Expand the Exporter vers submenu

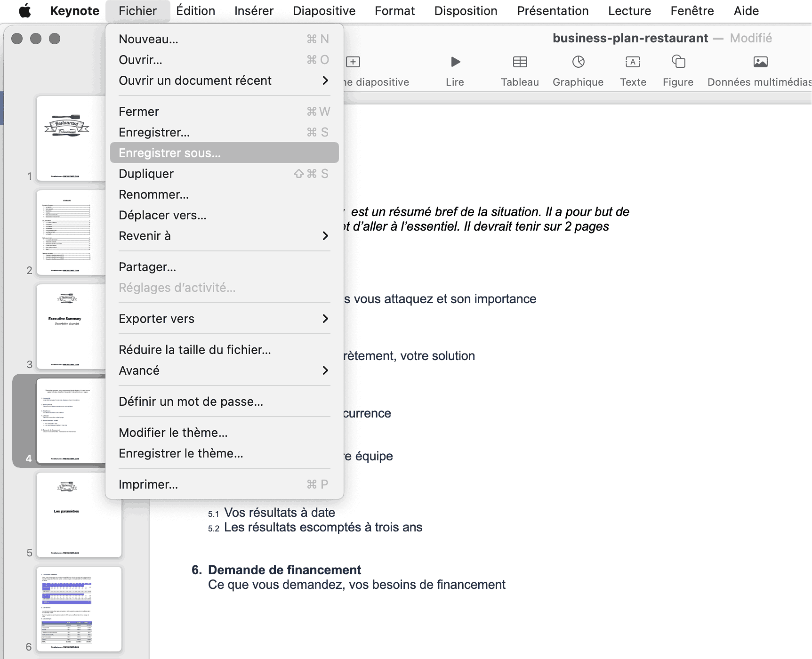(x=224, y=319)
